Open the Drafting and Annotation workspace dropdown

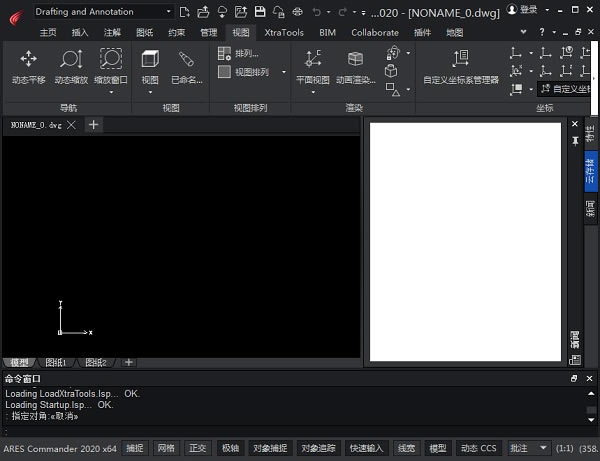click(x=101, y=12)
